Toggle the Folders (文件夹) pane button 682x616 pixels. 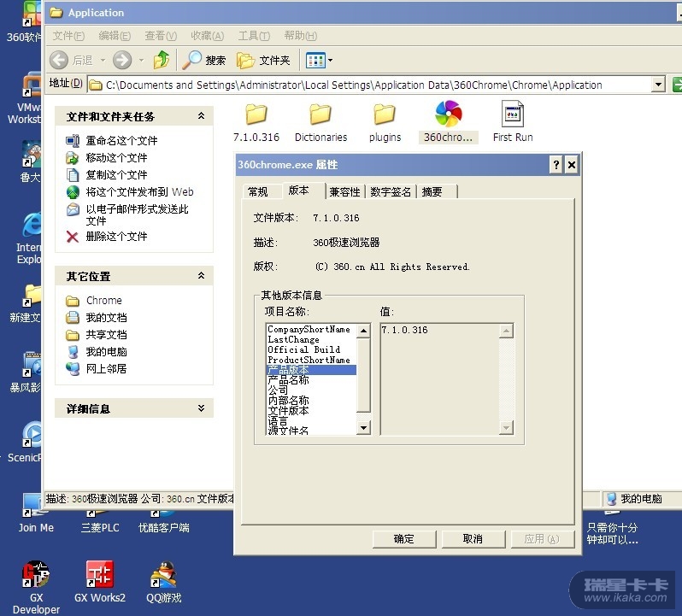pyautogui.click(x=263, y=60)
